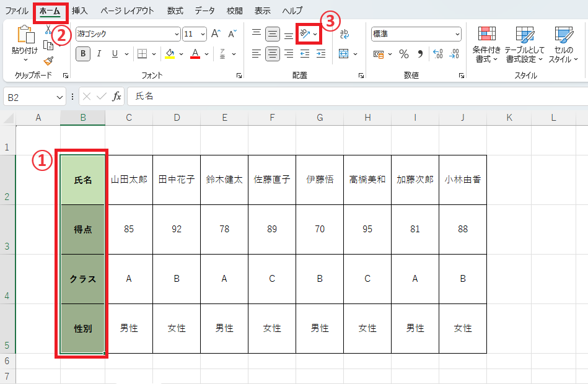Screen dimensions: 588x384
Task: Click the Borders icon
Action: (142, 54)
